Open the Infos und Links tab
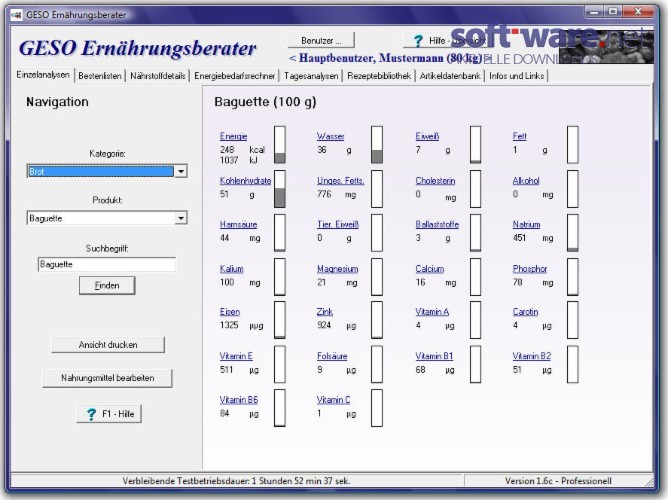Screen dimensions: 668x500 coord(516,76)
